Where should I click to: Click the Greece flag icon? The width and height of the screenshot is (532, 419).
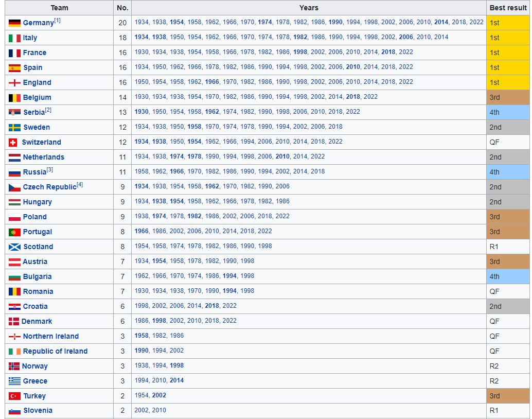pyautogui.click(x=14, y=381)
